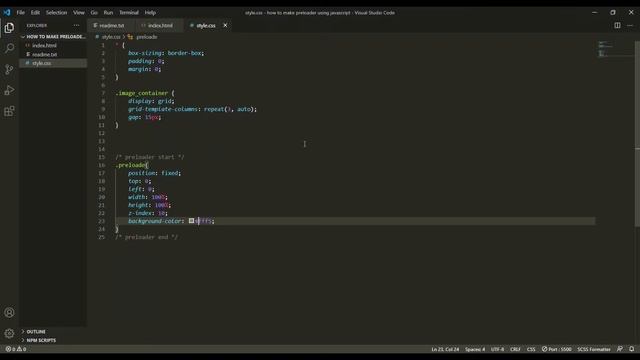Change indentation via Spaces: 4
The image size is (640, 360).
(x=475, y=349)
